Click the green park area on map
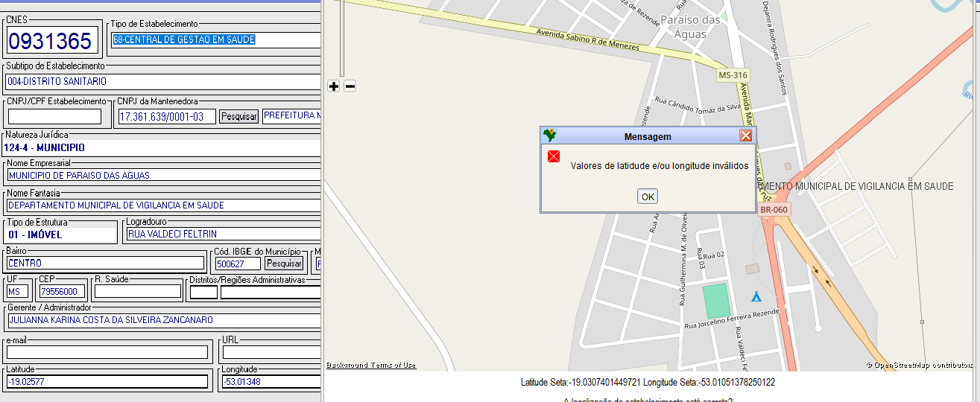The height and width of the screenshot is (402, 980). click(715, 301)
